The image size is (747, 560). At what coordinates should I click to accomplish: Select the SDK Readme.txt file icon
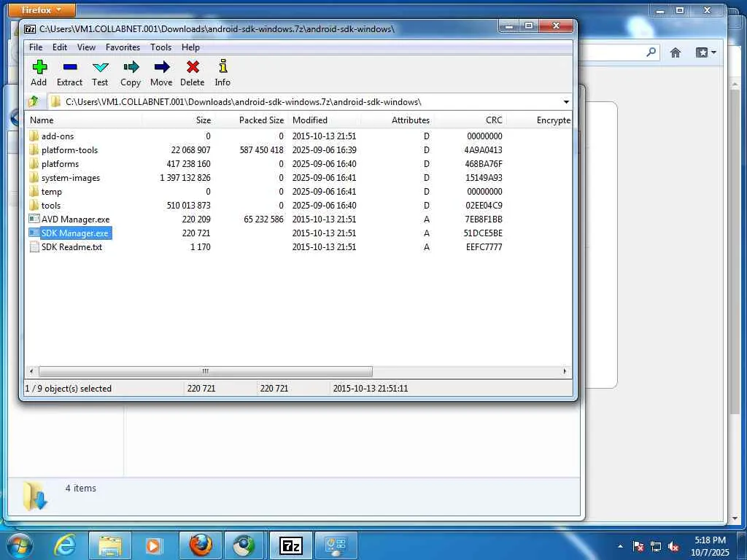[x=34, y=246]
